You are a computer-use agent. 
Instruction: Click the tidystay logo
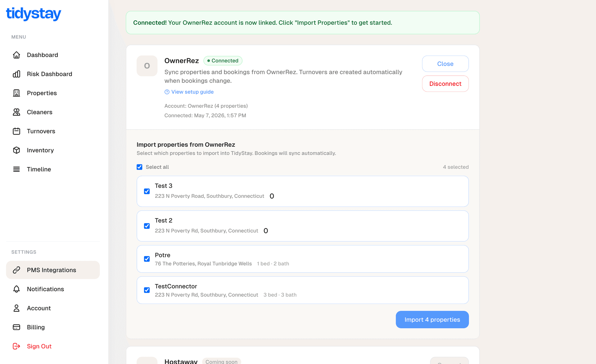(x=34, y=14)
